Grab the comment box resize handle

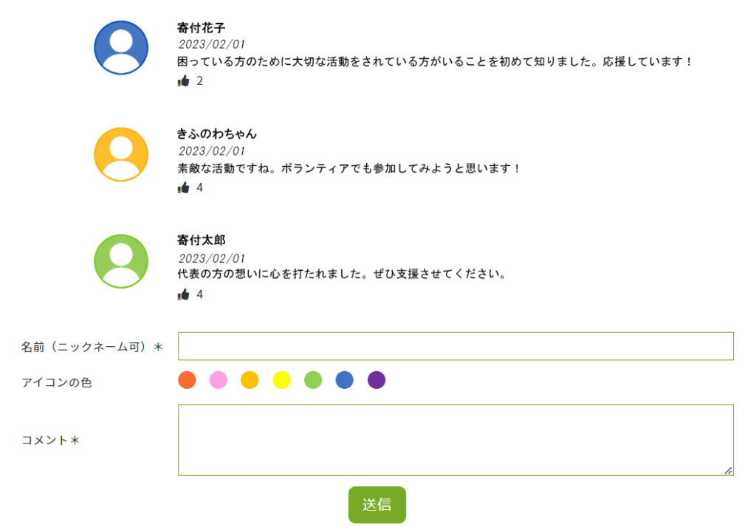[728, 470]
